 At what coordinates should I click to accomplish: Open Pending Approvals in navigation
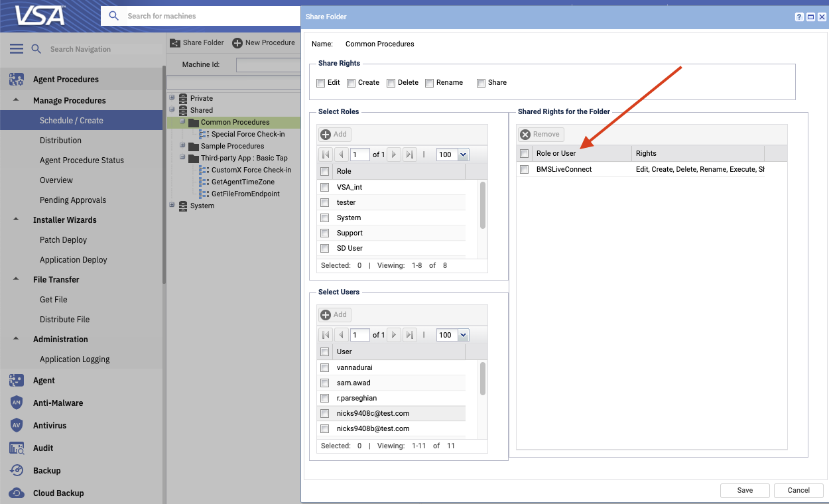point(73,200)
